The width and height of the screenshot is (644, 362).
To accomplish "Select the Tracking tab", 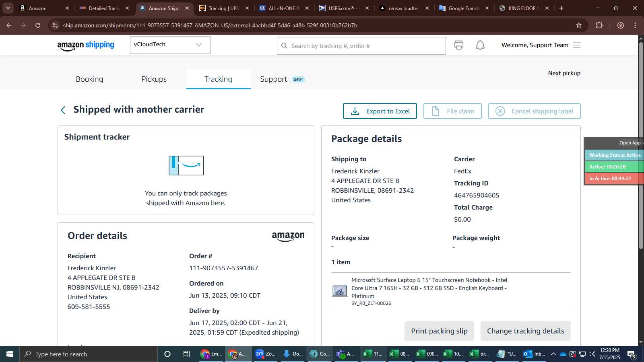I will [x=218, y=79].
